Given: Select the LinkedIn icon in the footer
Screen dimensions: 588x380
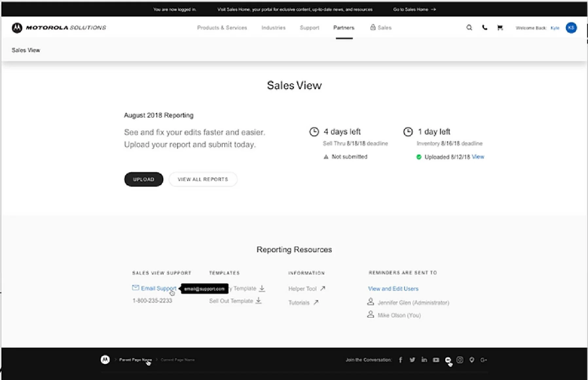Looking at the screenshot, I should tap(424, 360).
